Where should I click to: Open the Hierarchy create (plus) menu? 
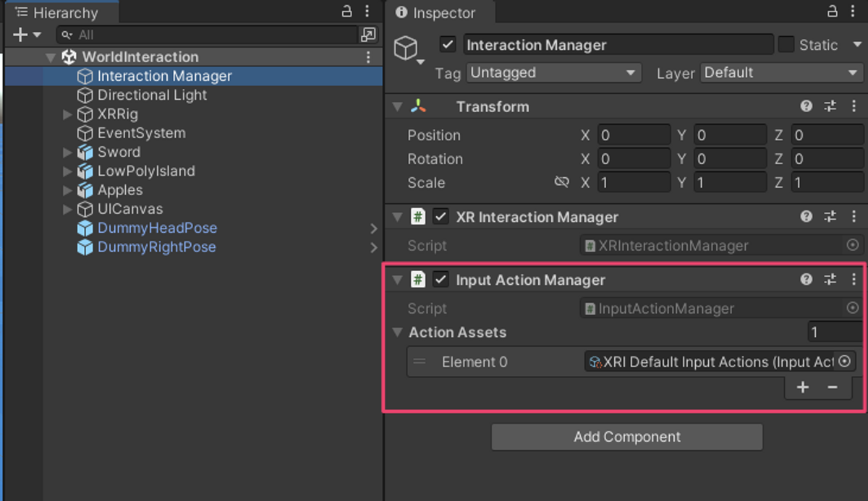20,35
